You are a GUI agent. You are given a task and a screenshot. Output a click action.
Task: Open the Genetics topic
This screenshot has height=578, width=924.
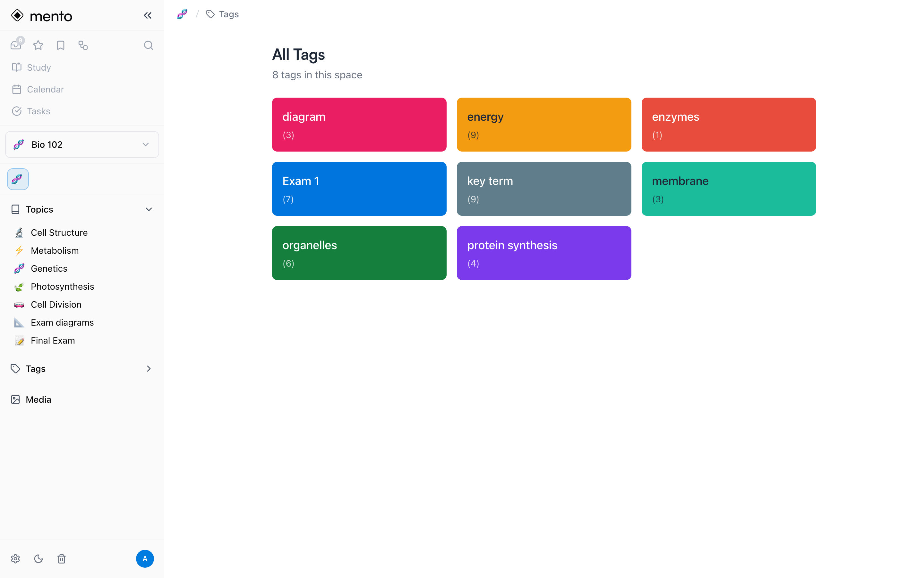(x=49, y=268)
